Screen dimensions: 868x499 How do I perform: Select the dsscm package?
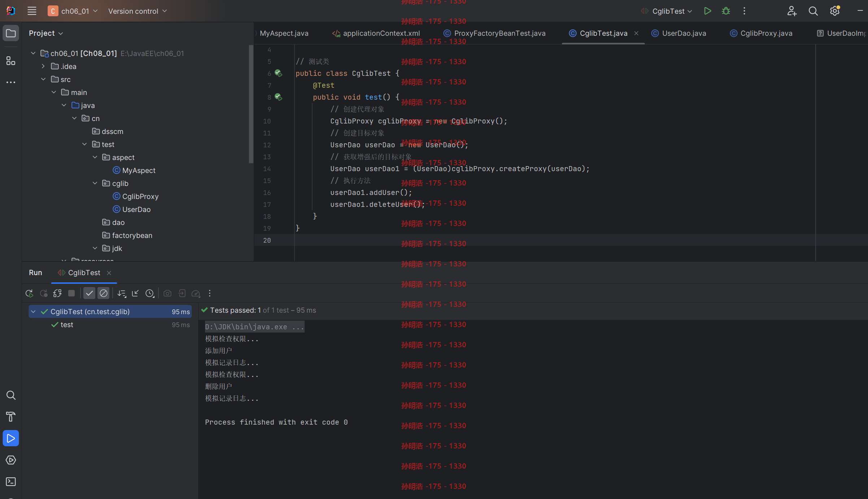pyautogui.click(x=108, y=131)
